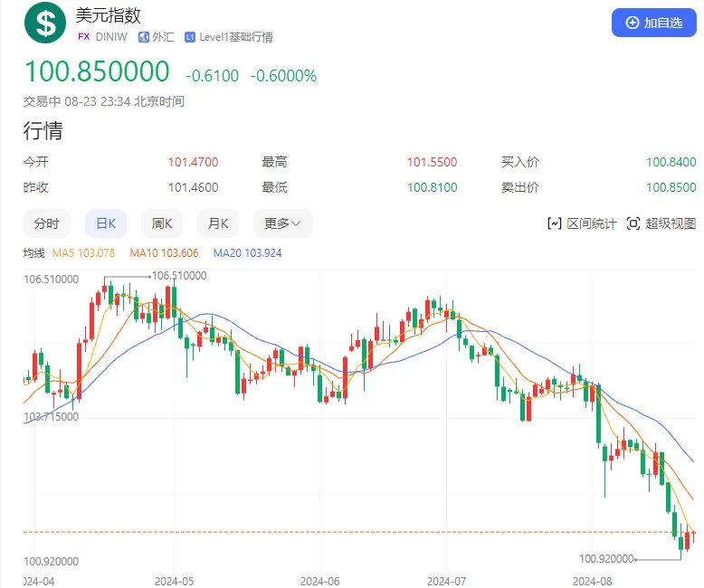Screen dimensions: 704x588
Task: Click the FX market tag icon
Action: point(84,37)
